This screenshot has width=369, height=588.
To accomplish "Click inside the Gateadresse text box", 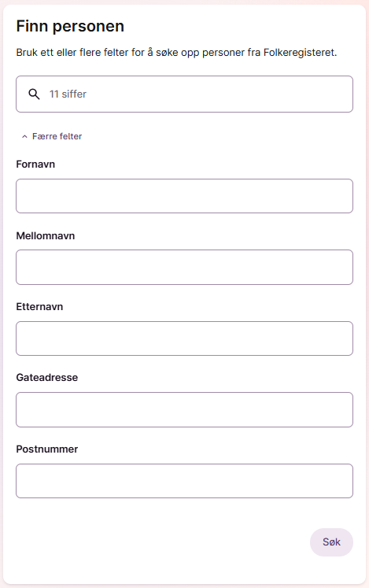I will 184,410.
